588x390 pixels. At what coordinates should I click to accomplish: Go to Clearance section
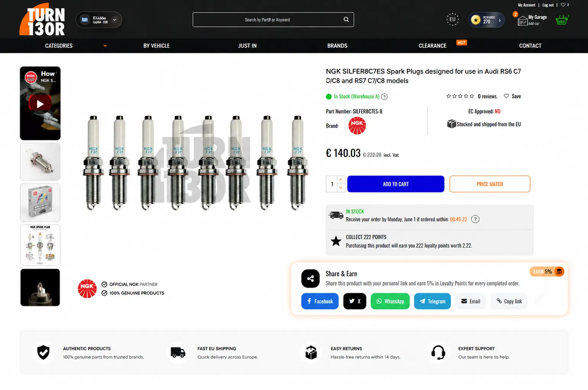tap(432, 46)
